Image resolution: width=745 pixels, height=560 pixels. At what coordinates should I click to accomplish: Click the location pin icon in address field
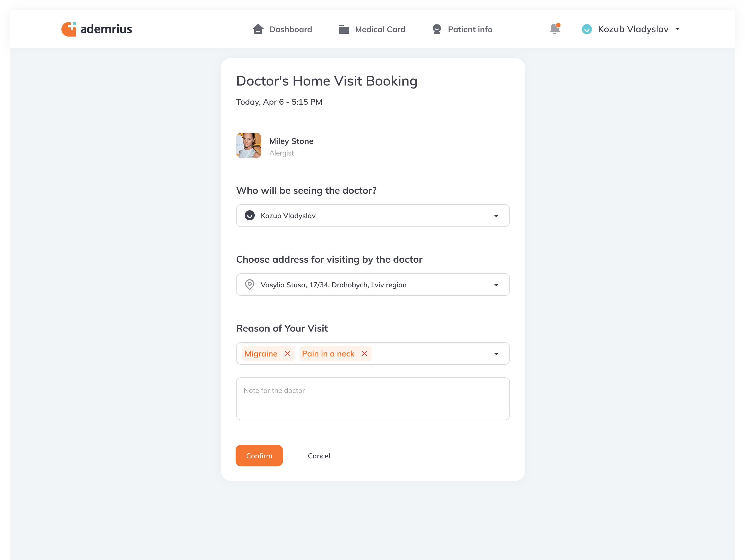point(250,285)
